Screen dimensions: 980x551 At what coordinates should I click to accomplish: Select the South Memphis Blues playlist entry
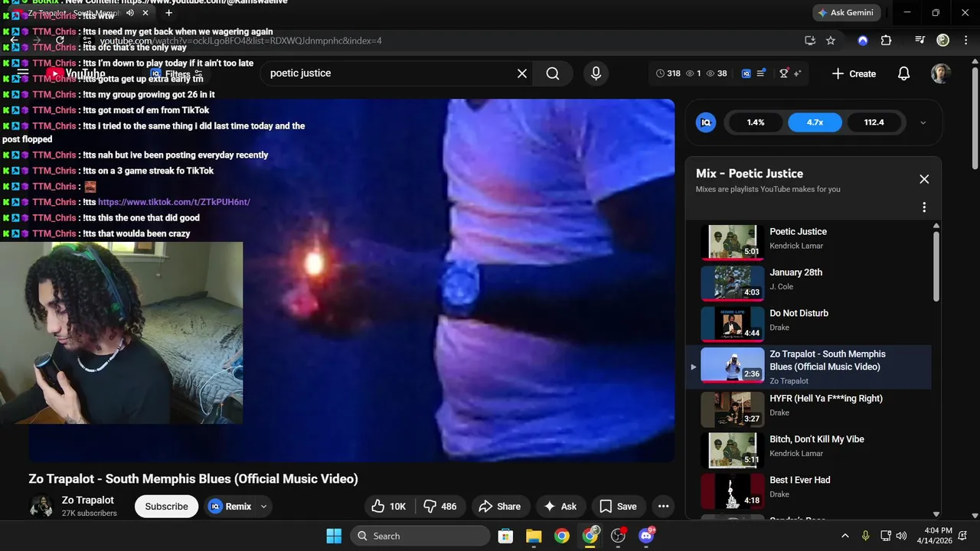pyautogui.click(x=810, y=367)
